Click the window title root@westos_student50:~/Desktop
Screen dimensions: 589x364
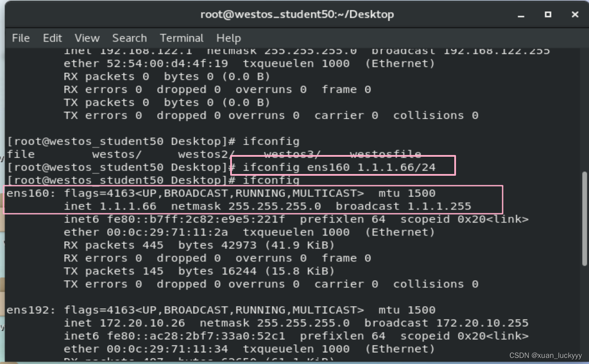(x=297, y=15)
